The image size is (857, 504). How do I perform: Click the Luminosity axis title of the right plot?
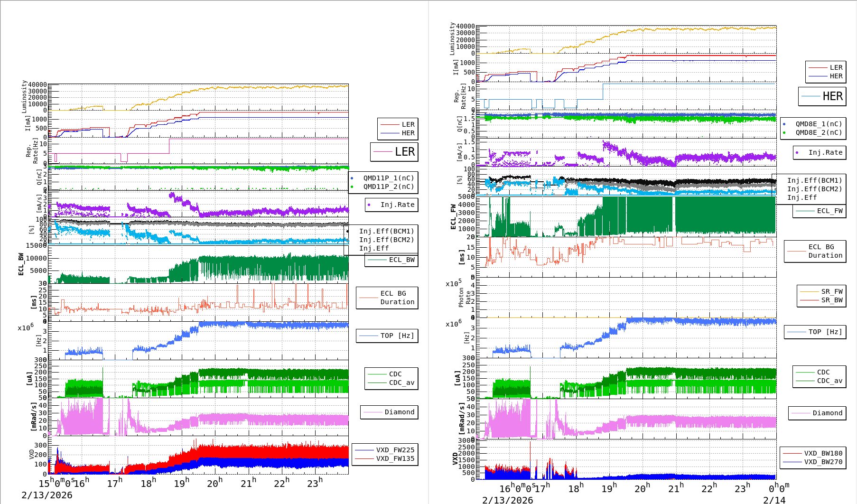pyautogui.click(x=452, y=38)
